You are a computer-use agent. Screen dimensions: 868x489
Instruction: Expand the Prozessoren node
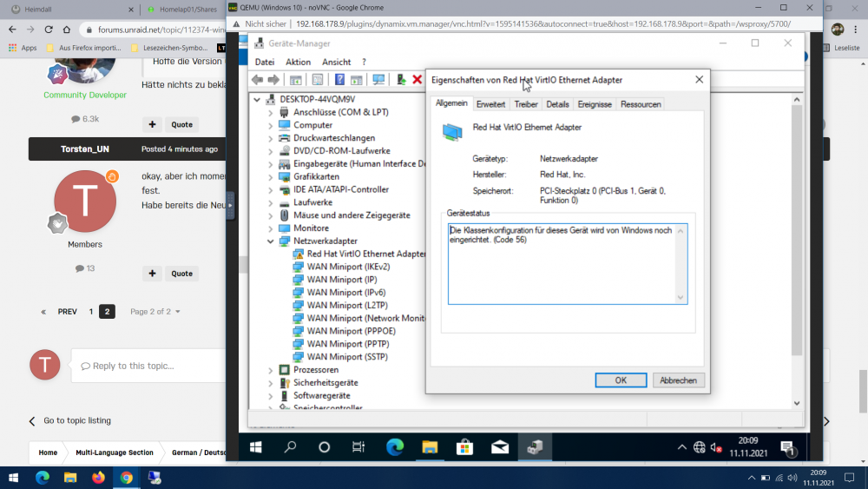tap(271, 370)
